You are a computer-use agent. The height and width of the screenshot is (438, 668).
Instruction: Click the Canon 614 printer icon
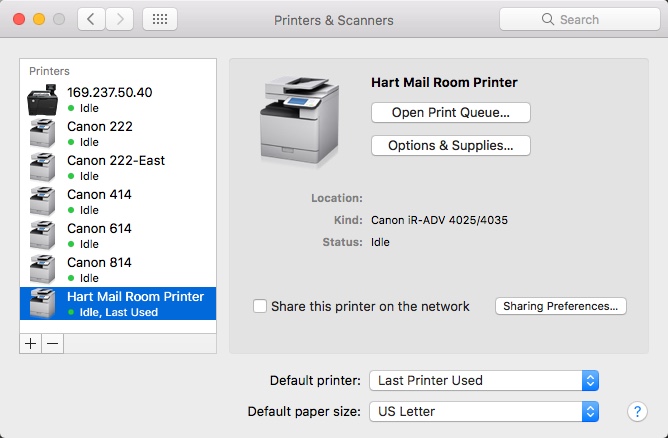pyautogui.click(x=43, y=235)
